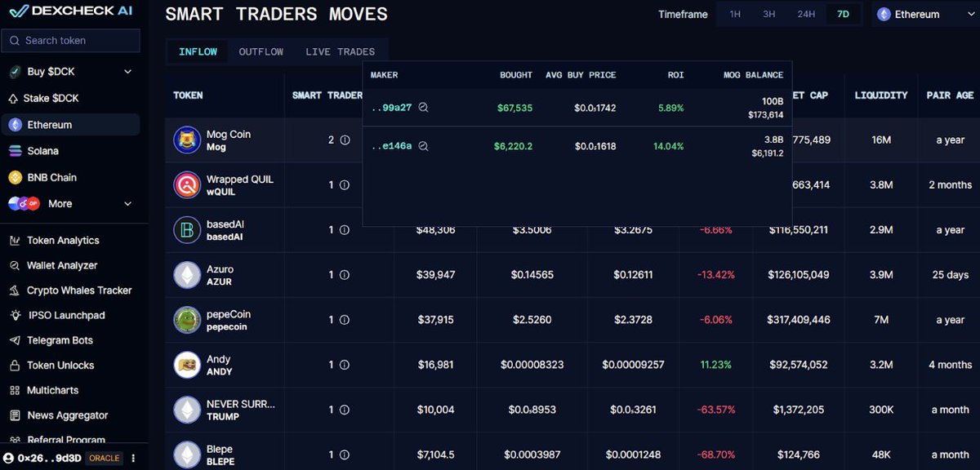Open the Ethereum network dropdown
This screenshot has height=470, width=980.
[x=924, y=15]
